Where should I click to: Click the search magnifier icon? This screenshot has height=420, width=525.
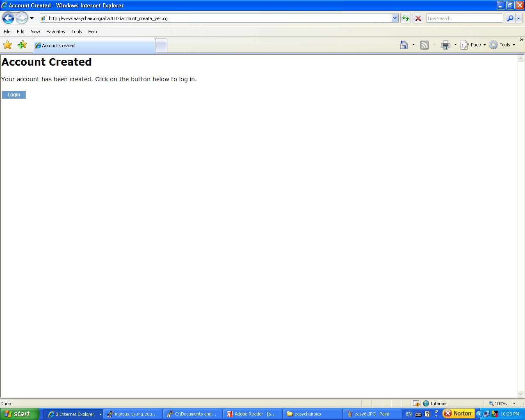tap(510, 18)
